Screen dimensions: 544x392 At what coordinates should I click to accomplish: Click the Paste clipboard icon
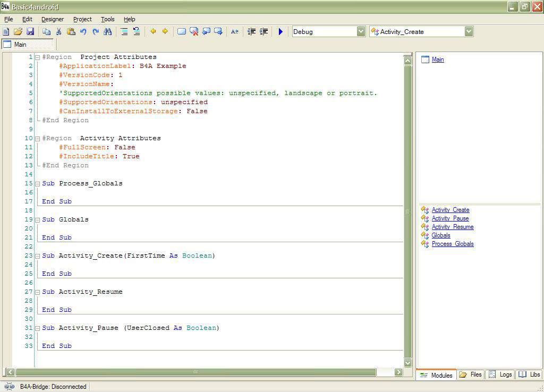[x=71, y=32]
